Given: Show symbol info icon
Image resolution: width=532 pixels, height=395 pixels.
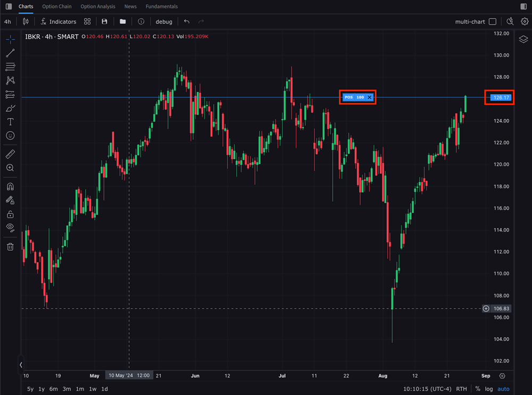Looking at the screenshot, I should pyautogui.click(x=141, y=21).
